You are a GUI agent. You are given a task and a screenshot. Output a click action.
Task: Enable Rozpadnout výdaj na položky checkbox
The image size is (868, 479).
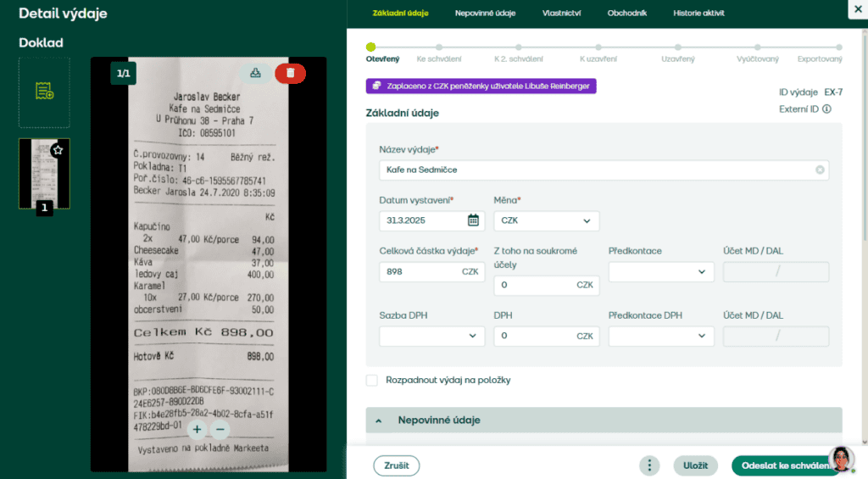coord(372,381)
